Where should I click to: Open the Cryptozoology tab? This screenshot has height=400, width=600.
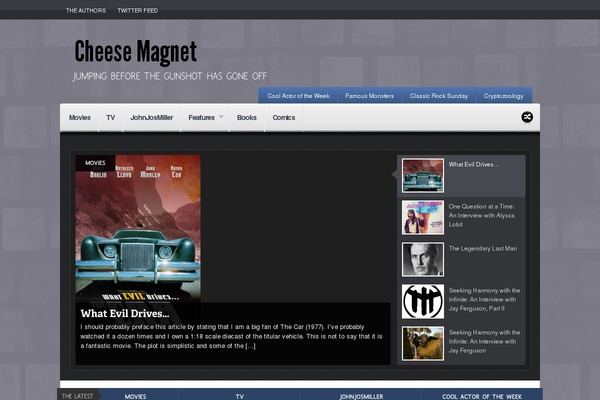pyautogui.click(x=504, y=96)
